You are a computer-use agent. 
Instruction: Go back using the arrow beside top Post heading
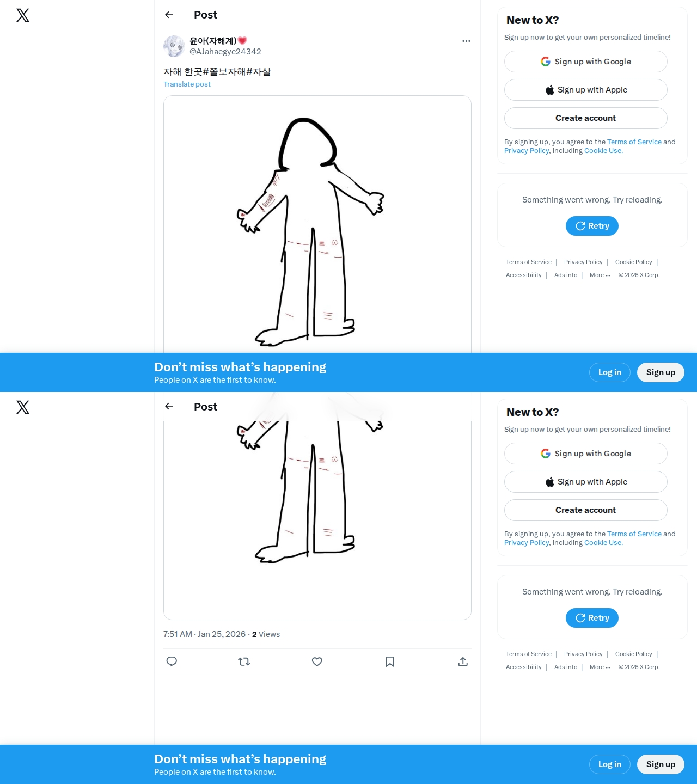tap(169, 15)
